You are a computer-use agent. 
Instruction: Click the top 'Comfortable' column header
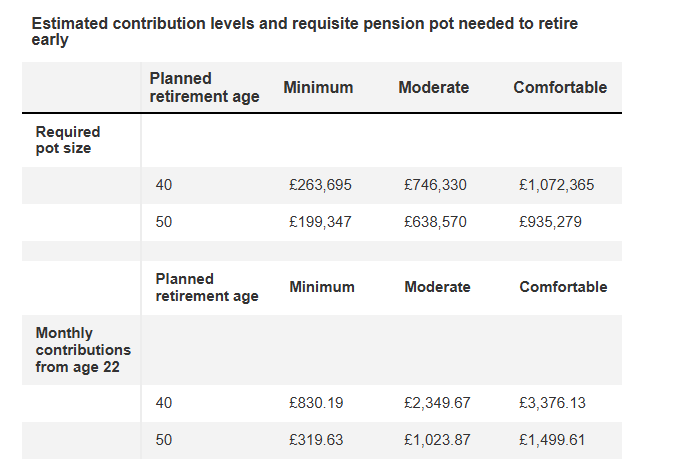(560, 88)
